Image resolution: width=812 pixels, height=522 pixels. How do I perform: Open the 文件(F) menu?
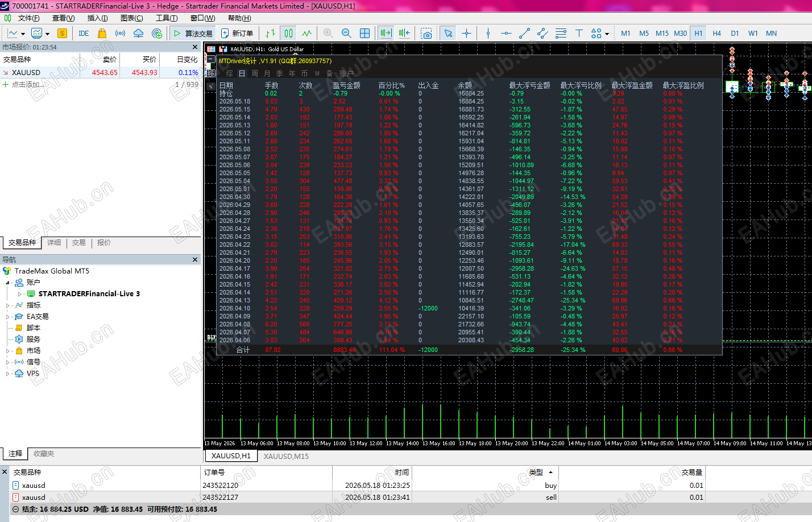pyautogui.click(x=28, y=18)
